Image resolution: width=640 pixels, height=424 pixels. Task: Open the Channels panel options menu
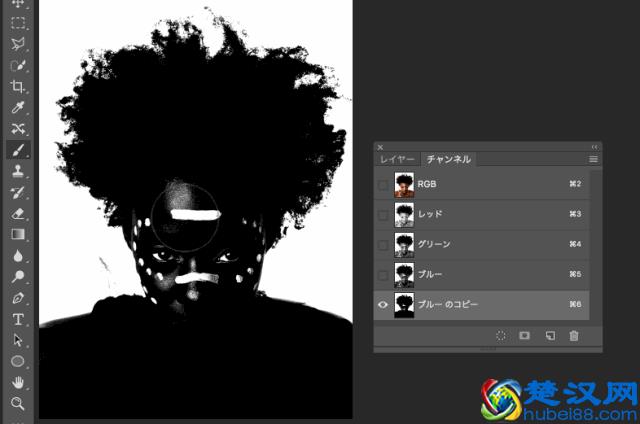point(593,159)
